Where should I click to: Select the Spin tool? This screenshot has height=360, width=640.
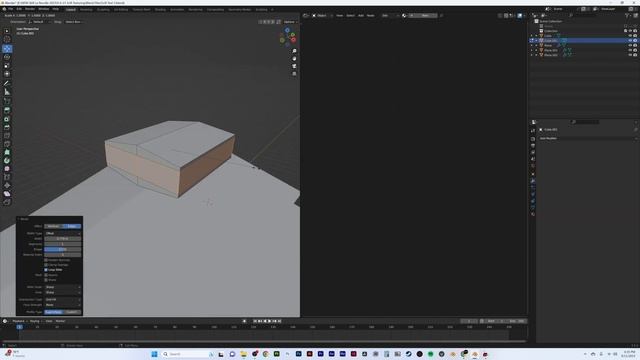click(x=7, y=160)
